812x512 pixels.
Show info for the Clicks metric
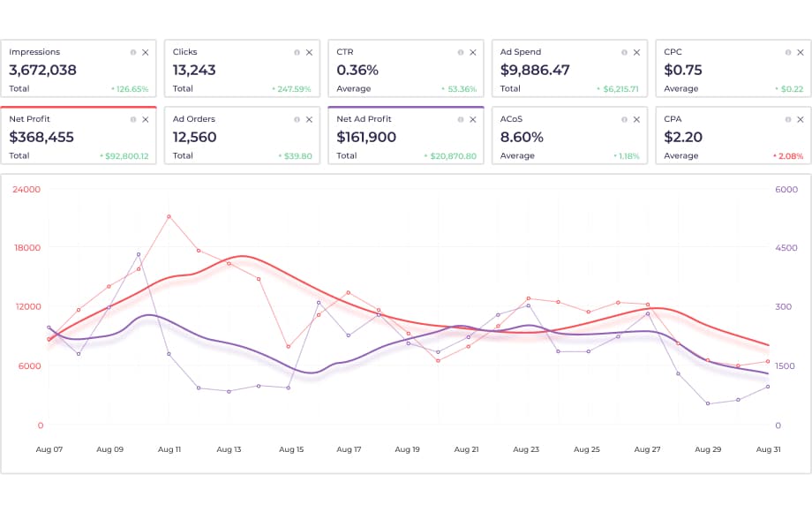pyautogui.click(x=297, y=53)
